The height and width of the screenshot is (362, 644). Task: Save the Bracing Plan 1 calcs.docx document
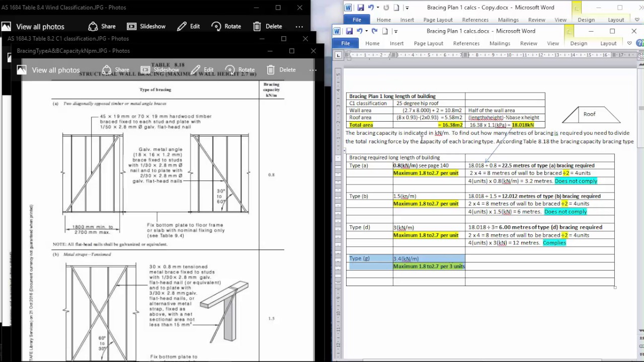click(x=349, y=31)
